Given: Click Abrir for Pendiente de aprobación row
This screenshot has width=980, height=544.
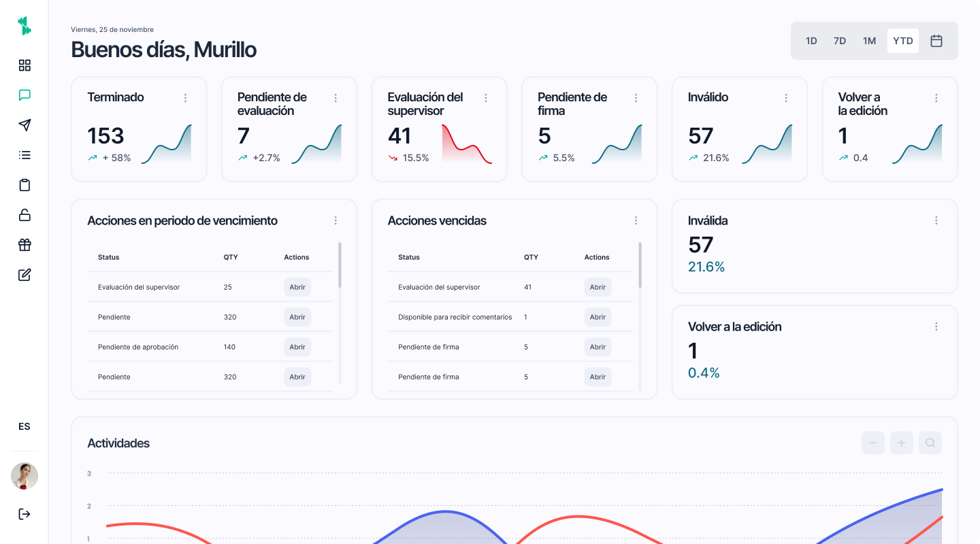Looking at the screenshot, I should click(297, 347).
